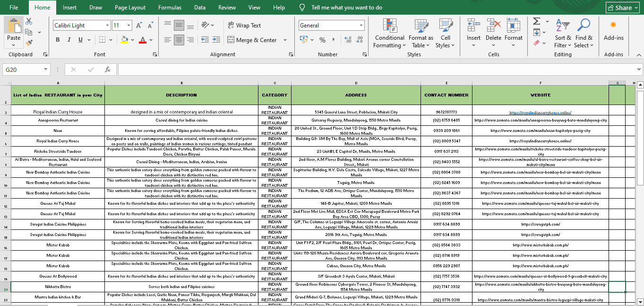The image size is (644, 306).
Task: Click Increase Decimal
Action: point(348,40)
